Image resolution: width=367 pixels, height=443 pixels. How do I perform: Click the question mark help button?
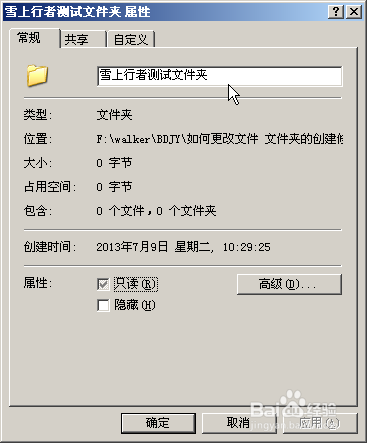coord(336,12)
